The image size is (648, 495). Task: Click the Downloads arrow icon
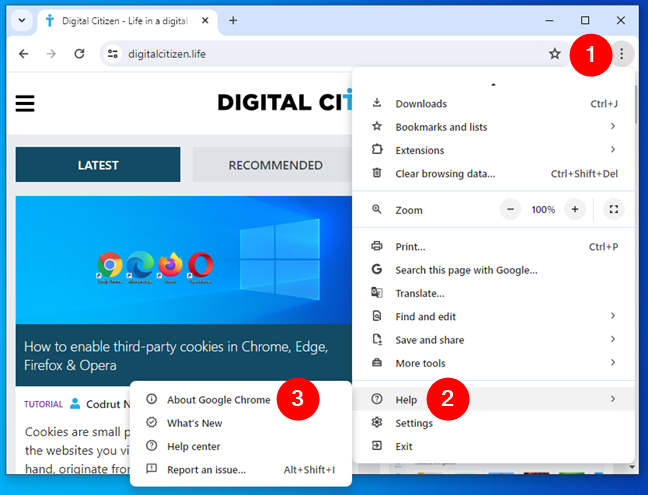coord(376,103)
